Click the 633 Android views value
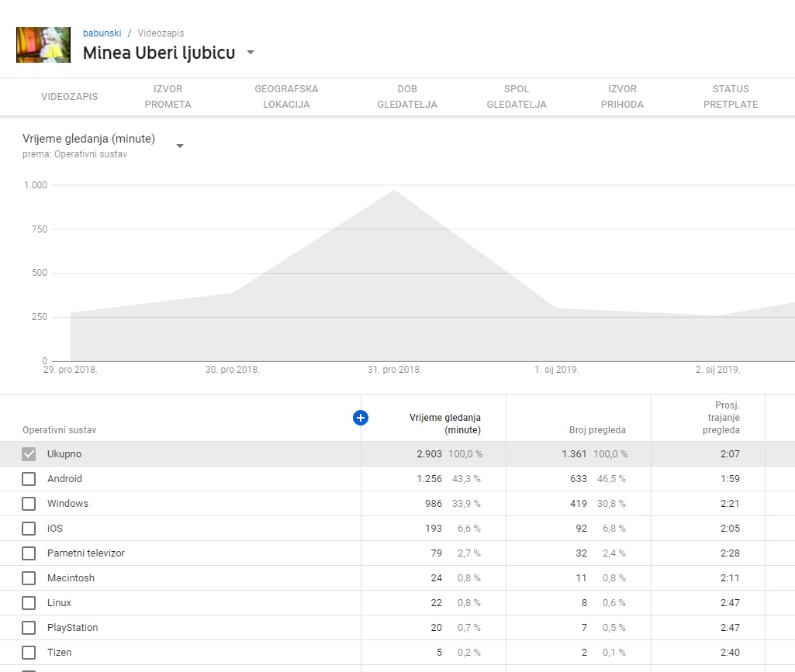This screenshot has height=672, width=795. (578, 478)
